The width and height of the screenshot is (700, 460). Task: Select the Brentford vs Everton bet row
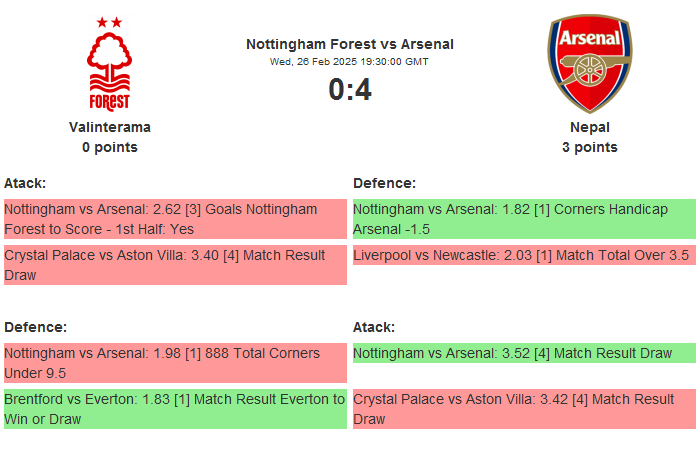[x=175, y=409]
